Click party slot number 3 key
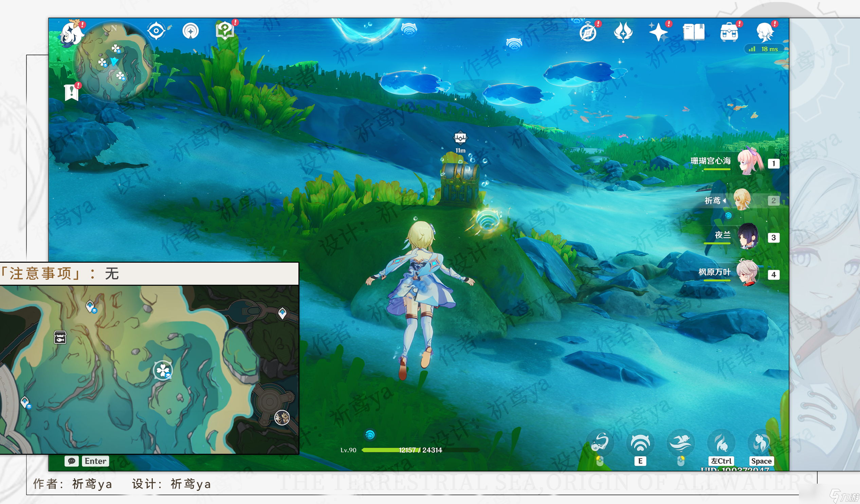This screenshot has height=504, width=860. 773,238
